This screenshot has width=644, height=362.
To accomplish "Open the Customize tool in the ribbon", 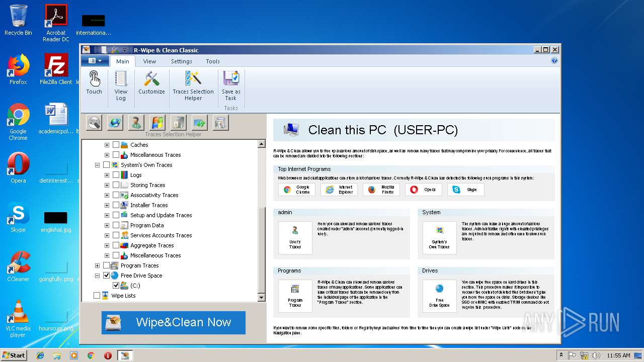I will click(151, 82).
